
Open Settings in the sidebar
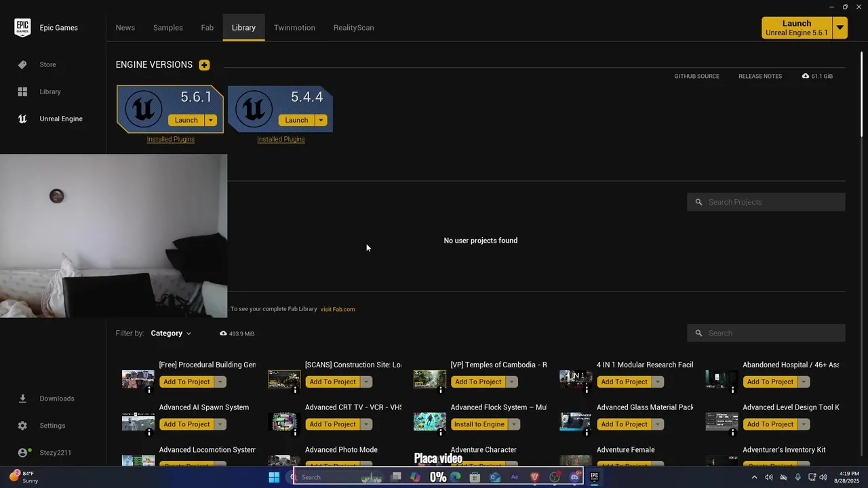pyautogui.click(x=53, y=426)
